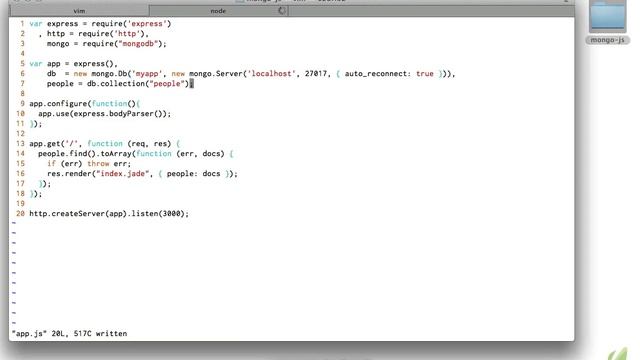The image size is (640, 360).
Task: Switch to the node terminal tab
Action: (218, 11)
